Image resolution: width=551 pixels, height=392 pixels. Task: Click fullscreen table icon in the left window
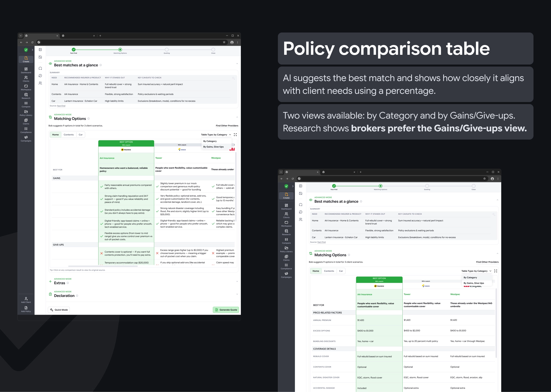click(235, 135)
